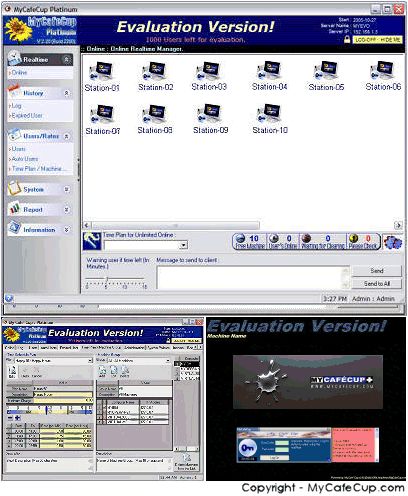The height and width of the screenshot is (496, 408).
Task: Open the Users link under Users/Rates
Action: point(18,149)
